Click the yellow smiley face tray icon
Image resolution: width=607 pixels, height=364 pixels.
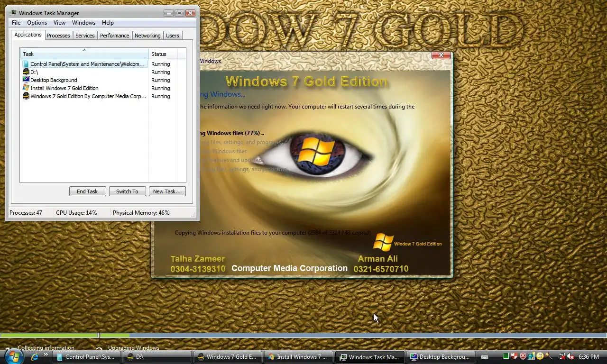click(540, 356)
